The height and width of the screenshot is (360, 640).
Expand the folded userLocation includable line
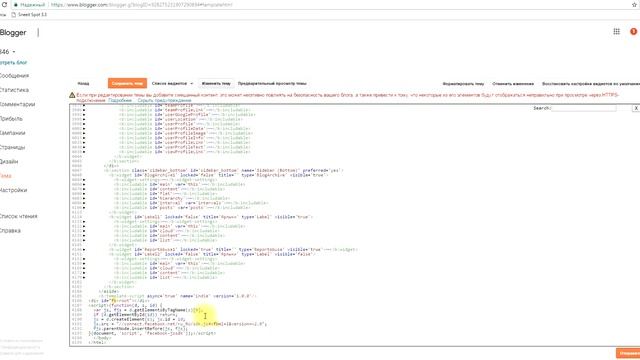(x=84, y=119)
